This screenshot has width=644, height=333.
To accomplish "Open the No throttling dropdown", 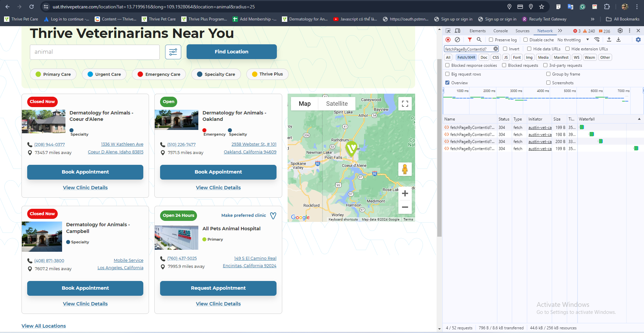I will [x=573, y=40].
